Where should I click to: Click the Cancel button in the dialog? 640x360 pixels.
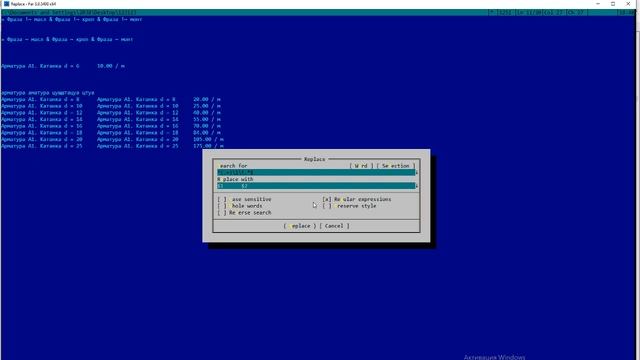pyautogui.click(x=334, y=226)
